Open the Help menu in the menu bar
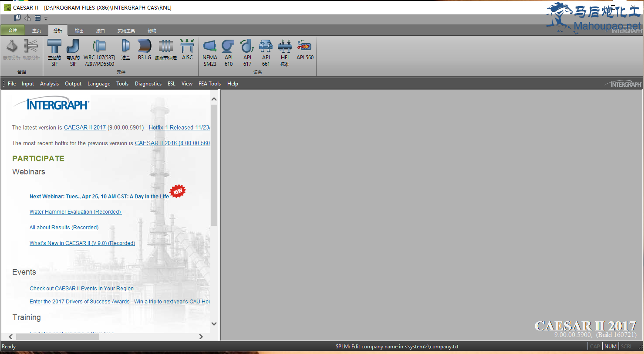 pyautogui.click(x=233, y=84)
